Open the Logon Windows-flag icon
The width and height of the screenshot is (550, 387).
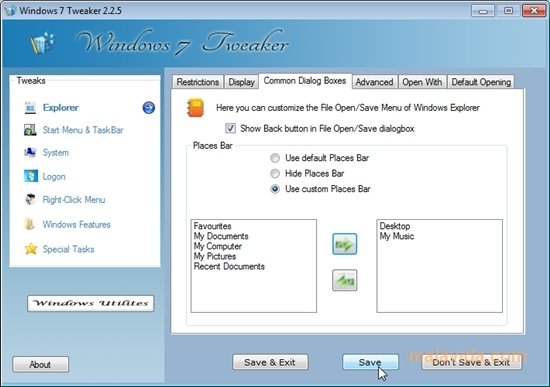pos(31,176)
